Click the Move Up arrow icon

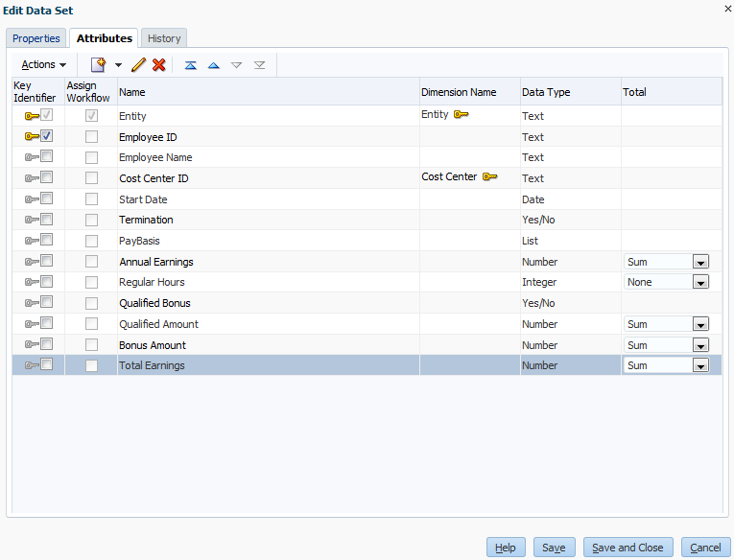213,65
